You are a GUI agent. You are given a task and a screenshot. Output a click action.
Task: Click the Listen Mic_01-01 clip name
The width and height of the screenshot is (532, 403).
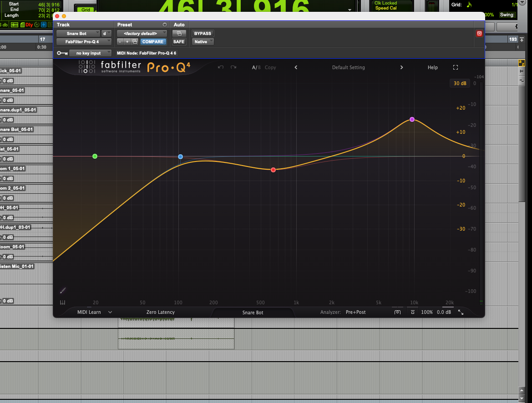(x=17, y=266)
